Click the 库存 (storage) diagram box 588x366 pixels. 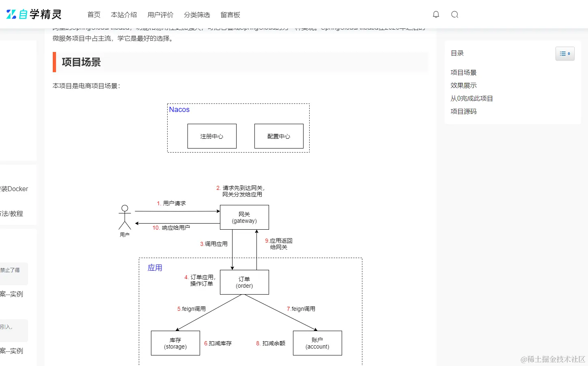pos(175,343)
